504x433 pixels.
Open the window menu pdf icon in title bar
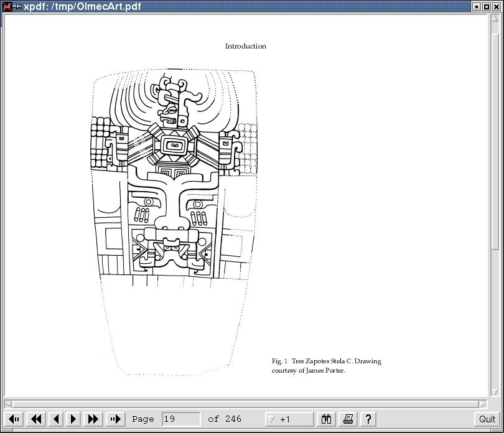tap(7, 6)
